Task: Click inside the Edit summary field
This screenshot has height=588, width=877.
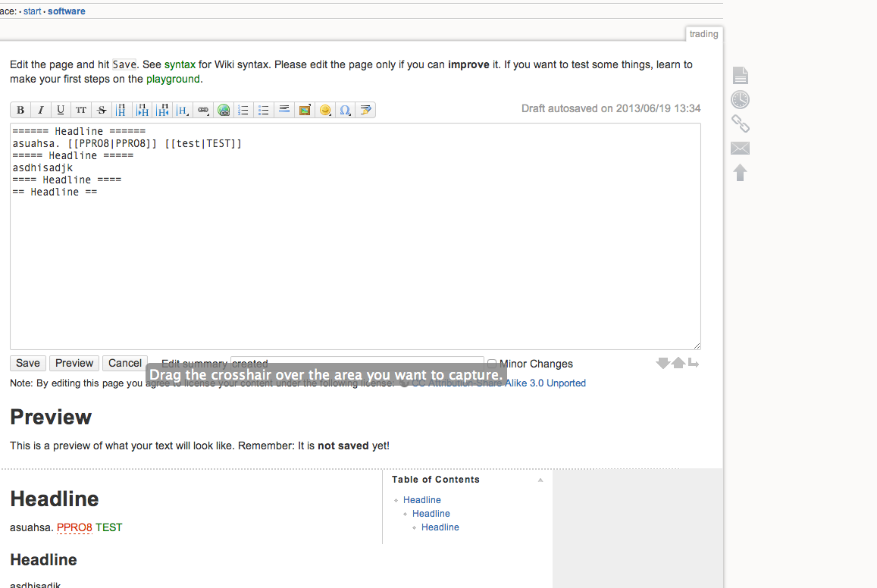Action: [x=356, y=363]
